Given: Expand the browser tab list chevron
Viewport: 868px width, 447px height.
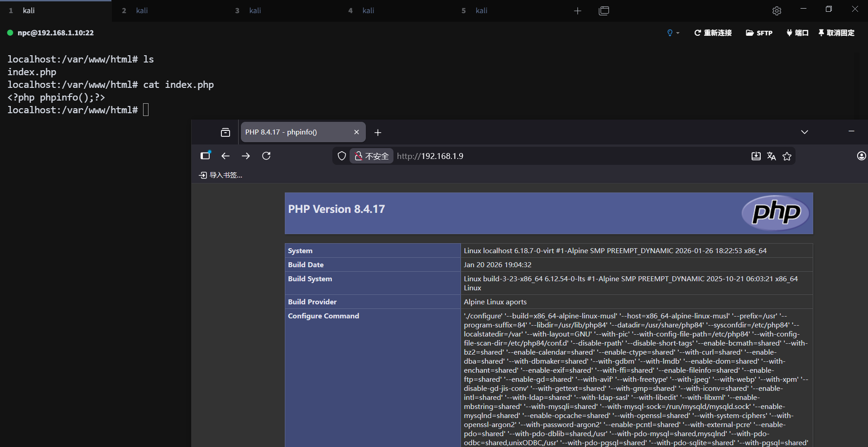Looking at the screenshot, I should pyautogui.click(x=804, y=132).
